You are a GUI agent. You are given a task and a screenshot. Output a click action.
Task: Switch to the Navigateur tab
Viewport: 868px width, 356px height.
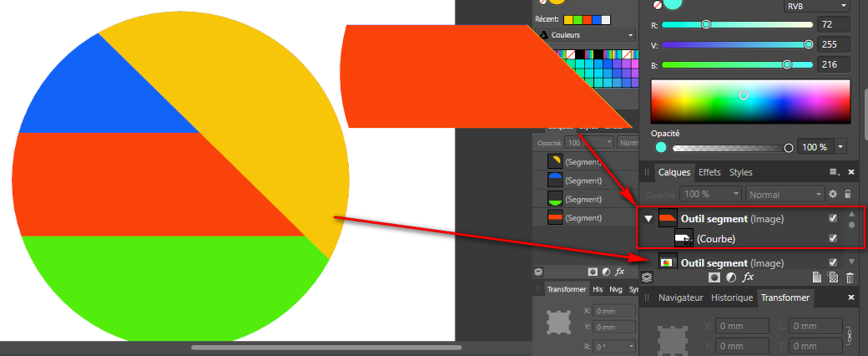pos(680,298)
